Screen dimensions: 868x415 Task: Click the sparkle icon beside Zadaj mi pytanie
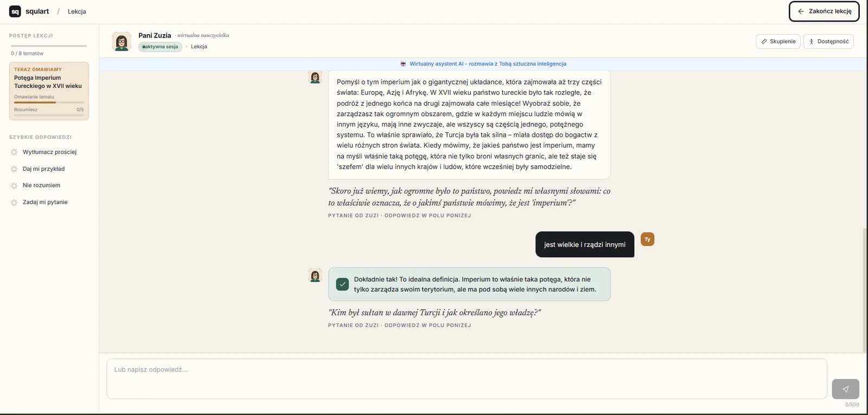click(x=14, y=202)
